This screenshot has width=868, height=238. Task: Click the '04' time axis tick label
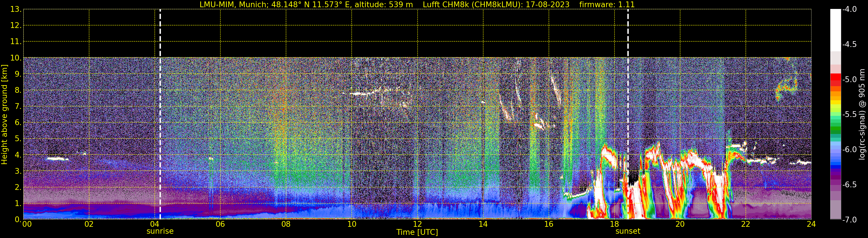click(155, 224)
